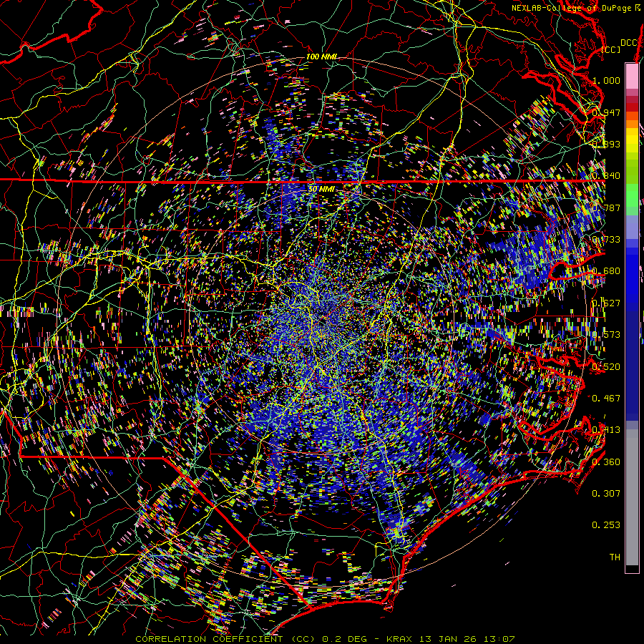This screenshot has width=644, height=644.
Task: Pick the gray segment of the color bar
Action: point(632,497)
